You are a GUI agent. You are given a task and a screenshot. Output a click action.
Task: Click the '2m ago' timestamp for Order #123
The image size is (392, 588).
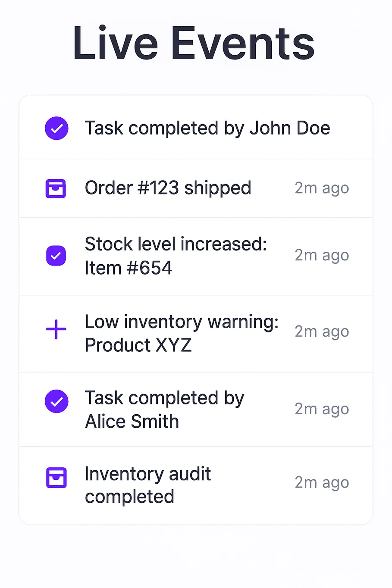click(x=322, y=188)
